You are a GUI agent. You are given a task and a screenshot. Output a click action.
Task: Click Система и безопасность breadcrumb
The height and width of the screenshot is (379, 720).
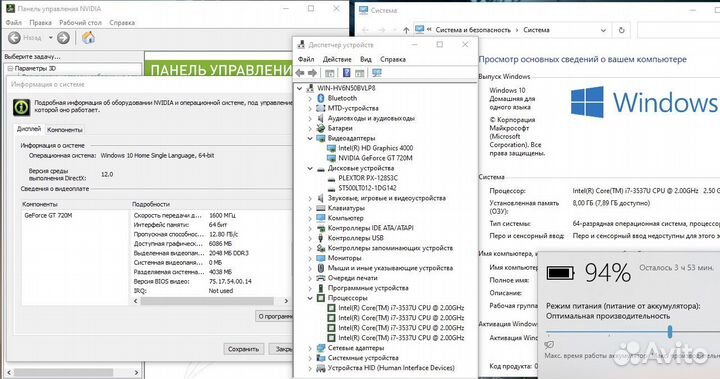[473, 30]
